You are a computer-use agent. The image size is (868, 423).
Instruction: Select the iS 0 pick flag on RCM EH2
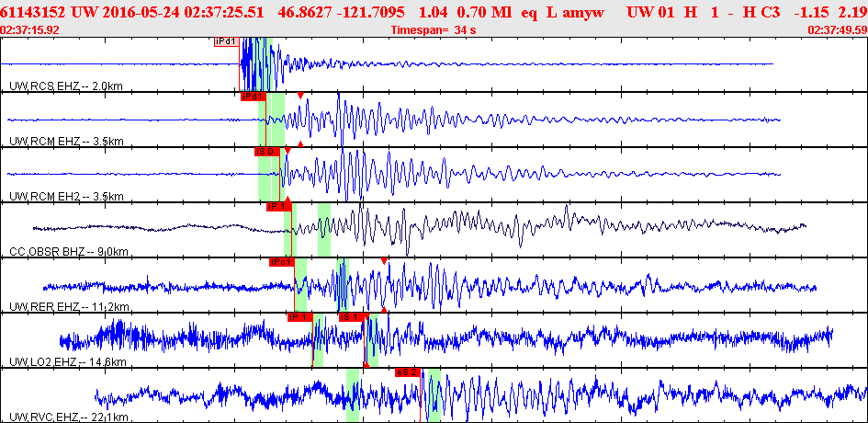(x=266, y=151)
